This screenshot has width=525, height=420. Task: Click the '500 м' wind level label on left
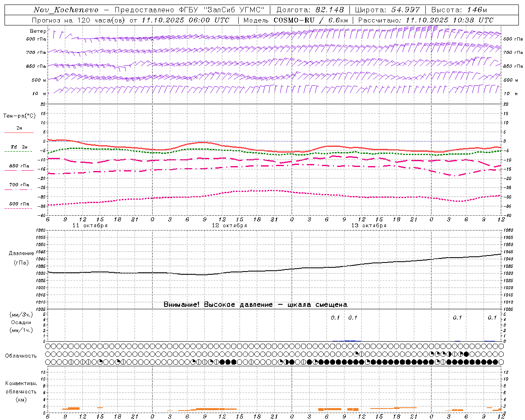coord(39,80)
